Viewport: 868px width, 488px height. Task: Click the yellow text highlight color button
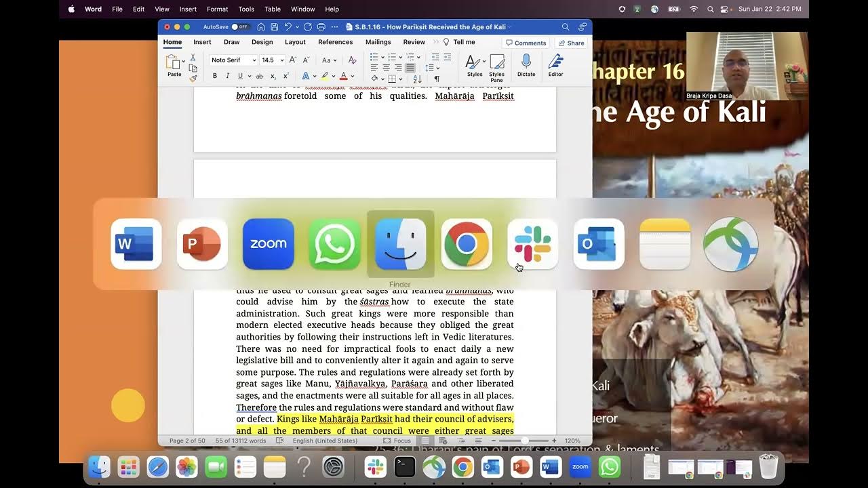point(325,76)
